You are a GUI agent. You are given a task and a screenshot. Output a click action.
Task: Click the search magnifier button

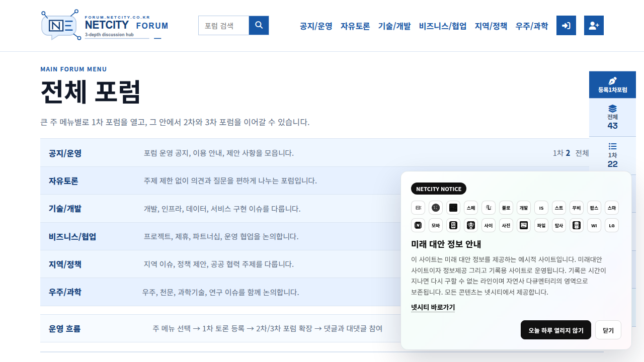pos(259,25)
